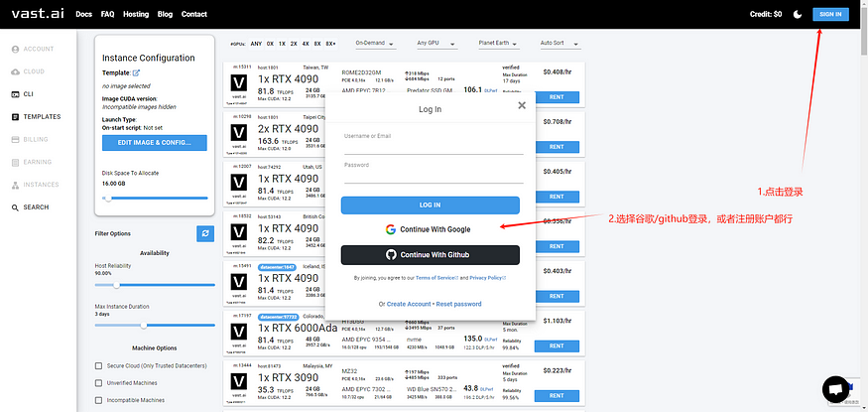Viewport: 868px width, 412px height.
Task: Click the EARNING sidebar icon
Action: point(15,162)
